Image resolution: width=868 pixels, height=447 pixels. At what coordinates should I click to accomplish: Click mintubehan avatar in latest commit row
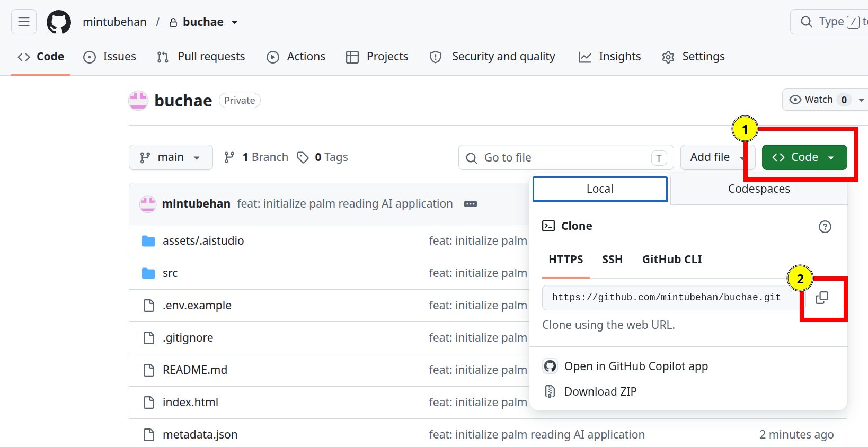click(148, 204)
